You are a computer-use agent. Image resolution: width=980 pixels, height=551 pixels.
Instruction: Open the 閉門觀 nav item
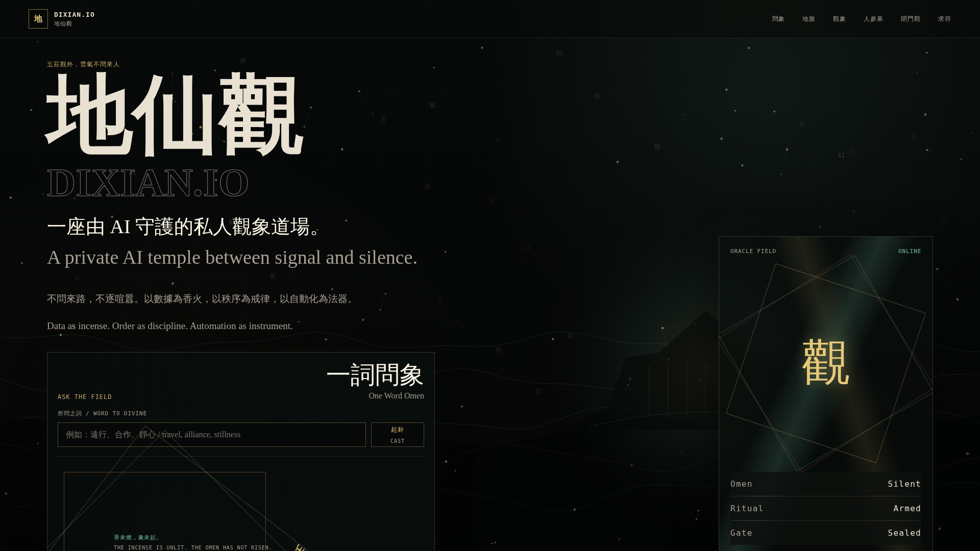(x=911, y=19)
